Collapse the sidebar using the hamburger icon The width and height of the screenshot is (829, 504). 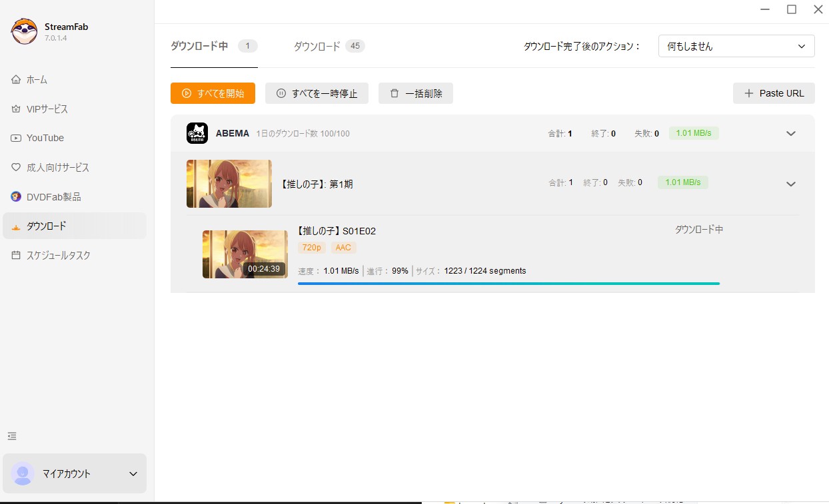coord(12,436)
